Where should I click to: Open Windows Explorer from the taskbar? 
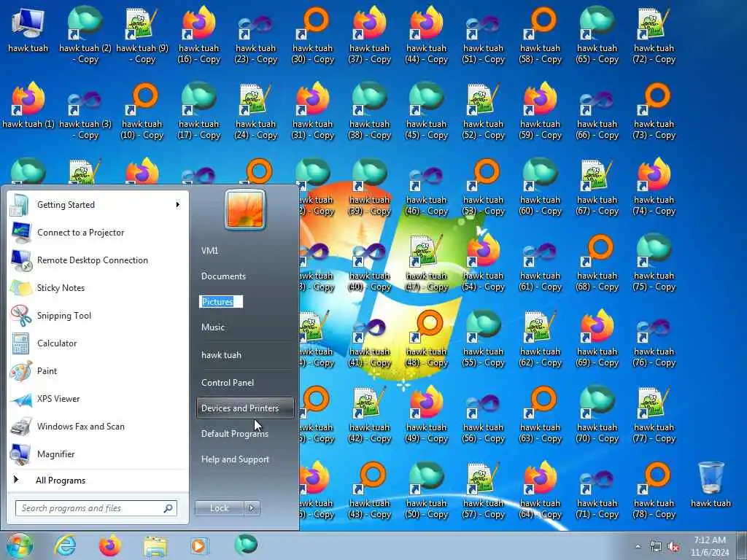155,545
